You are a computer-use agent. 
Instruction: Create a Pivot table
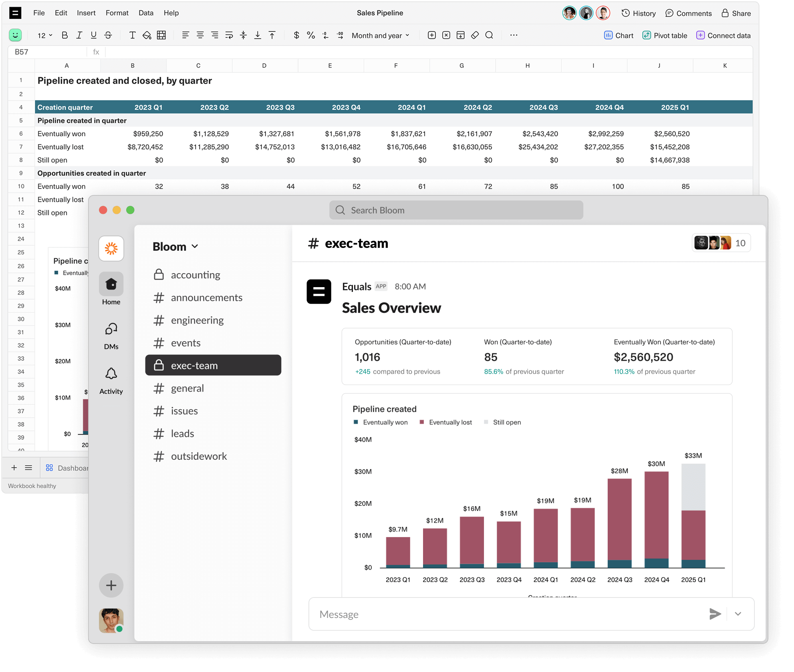(665, 35)
